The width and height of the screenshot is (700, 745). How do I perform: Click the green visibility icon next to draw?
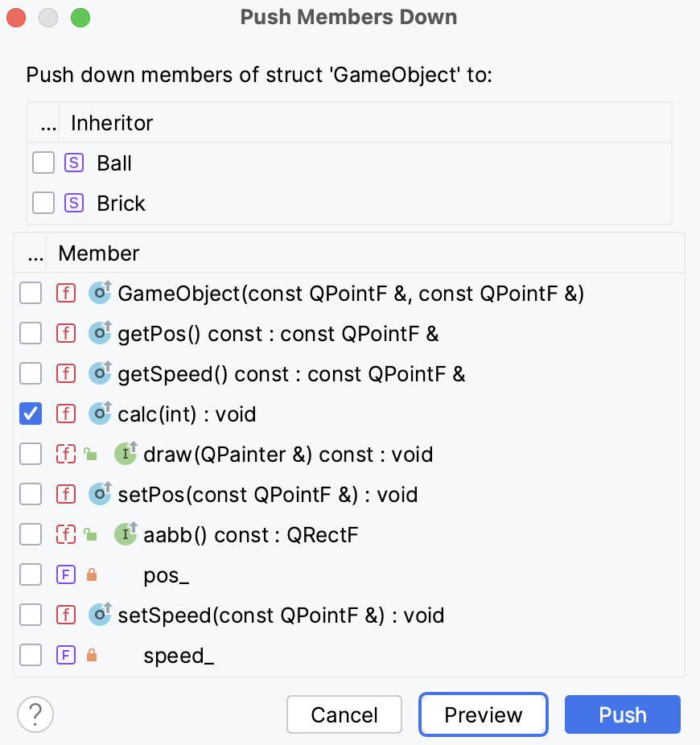click(89, 454)
